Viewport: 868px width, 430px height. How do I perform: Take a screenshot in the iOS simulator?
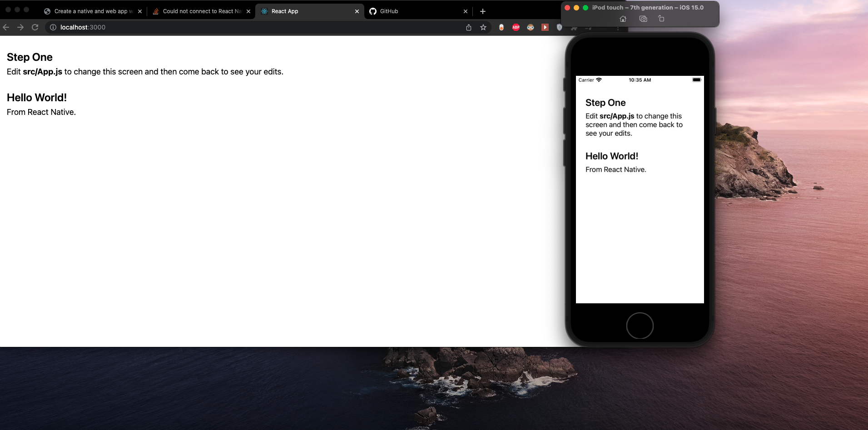point(643,19)
